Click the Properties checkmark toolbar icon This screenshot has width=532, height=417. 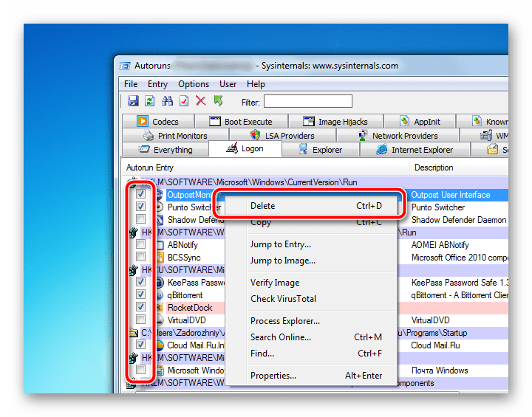pos(184,101)
